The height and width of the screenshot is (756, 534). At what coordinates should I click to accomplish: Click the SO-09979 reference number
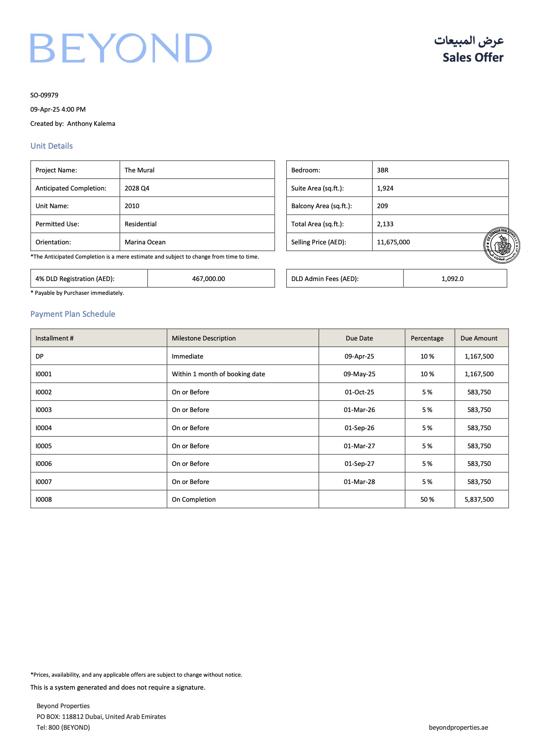point(44,95)
